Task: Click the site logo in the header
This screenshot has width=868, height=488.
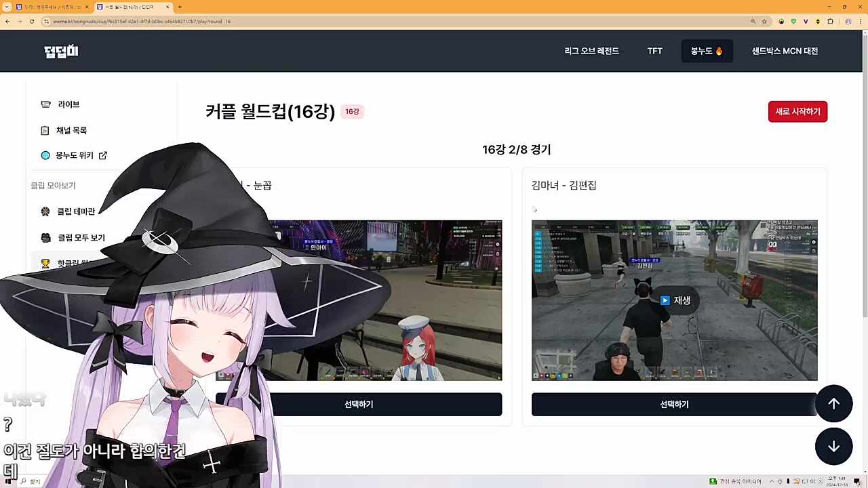Action: [x=62, y=52]
